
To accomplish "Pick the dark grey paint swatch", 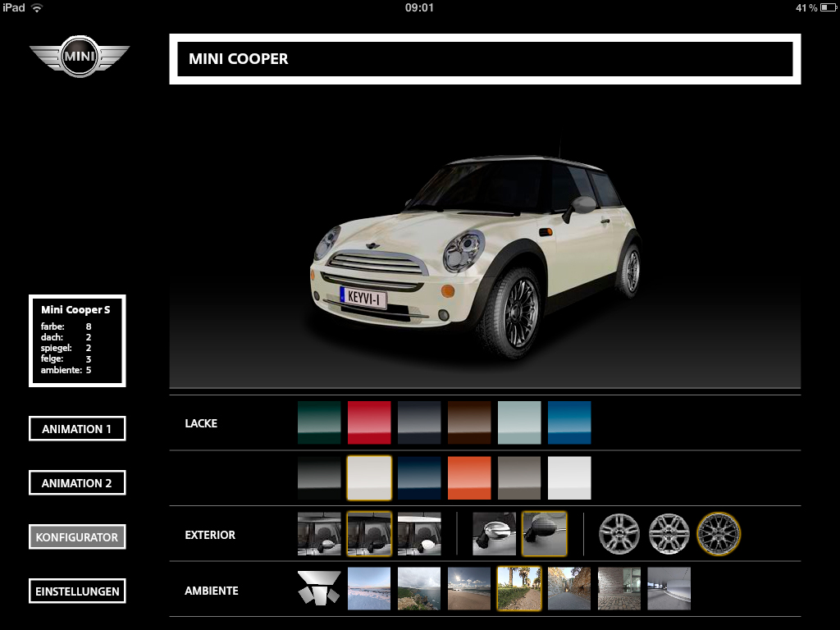I will click(x=419, y=422).
